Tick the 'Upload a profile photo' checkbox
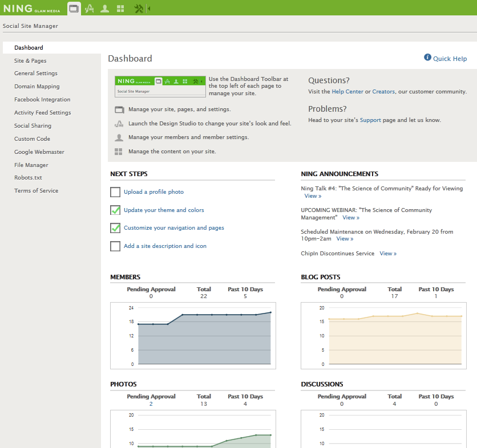Screen dimensions: 477x448 tap(115, 192)
